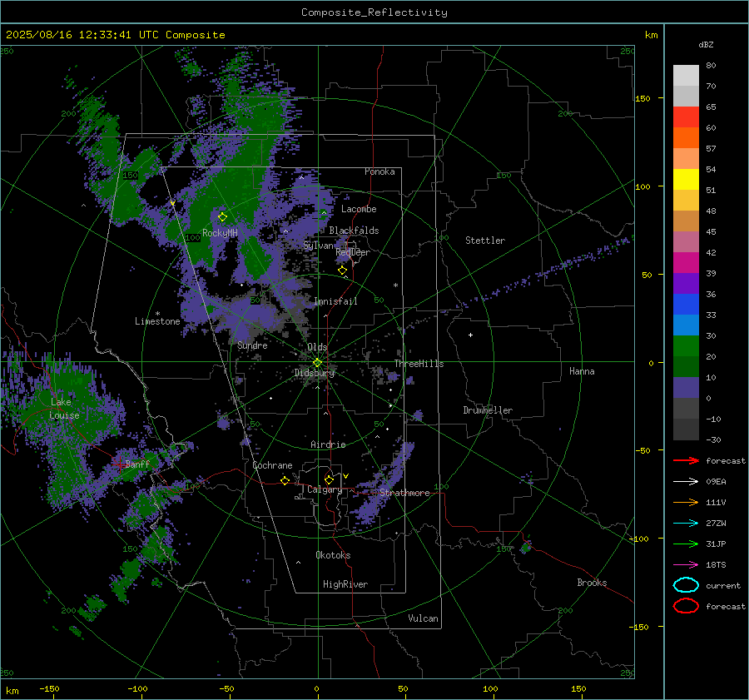The image size is (749, 700).
Task: Click the RockyMH label
Action: pyautogui.click(x=220, y=233)
